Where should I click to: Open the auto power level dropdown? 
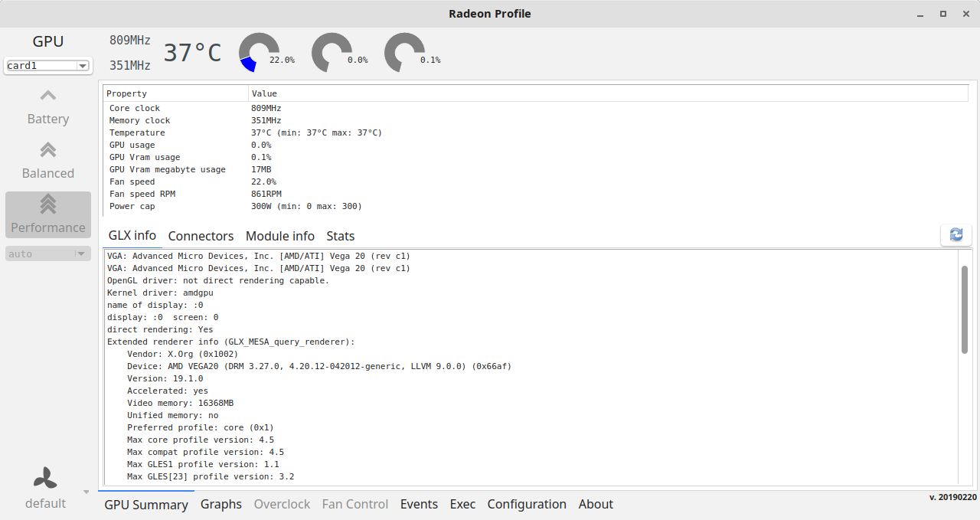click(x=48, y=253)
